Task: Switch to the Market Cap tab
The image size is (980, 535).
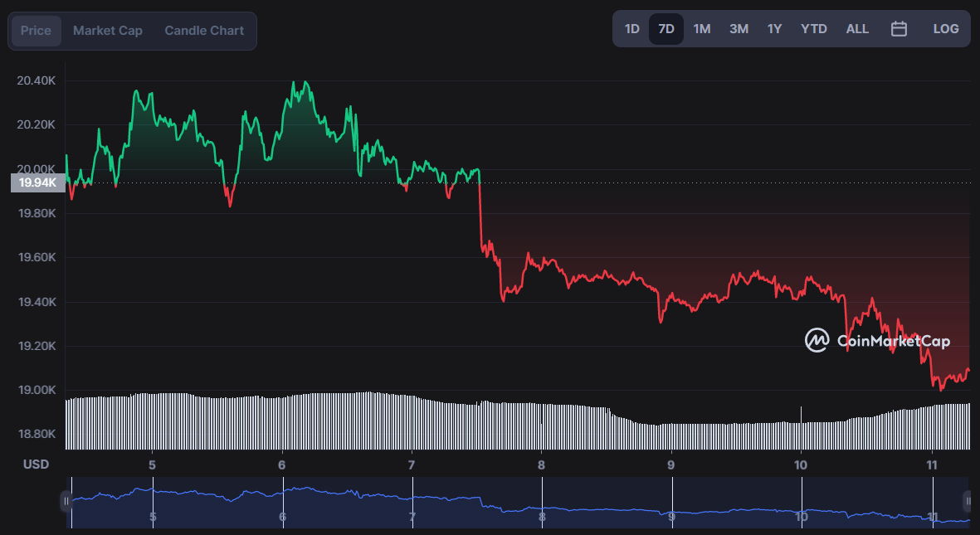Action: click(108, 31)
